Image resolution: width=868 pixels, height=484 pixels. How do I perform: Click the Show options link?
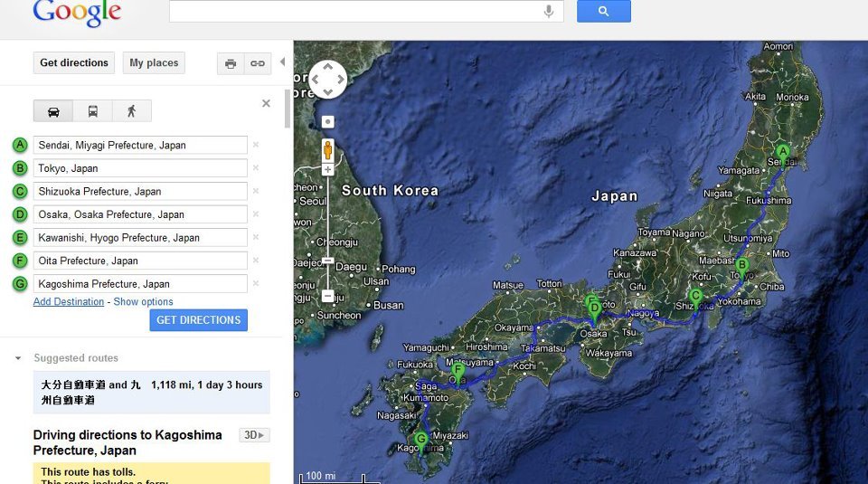(143, 302)
